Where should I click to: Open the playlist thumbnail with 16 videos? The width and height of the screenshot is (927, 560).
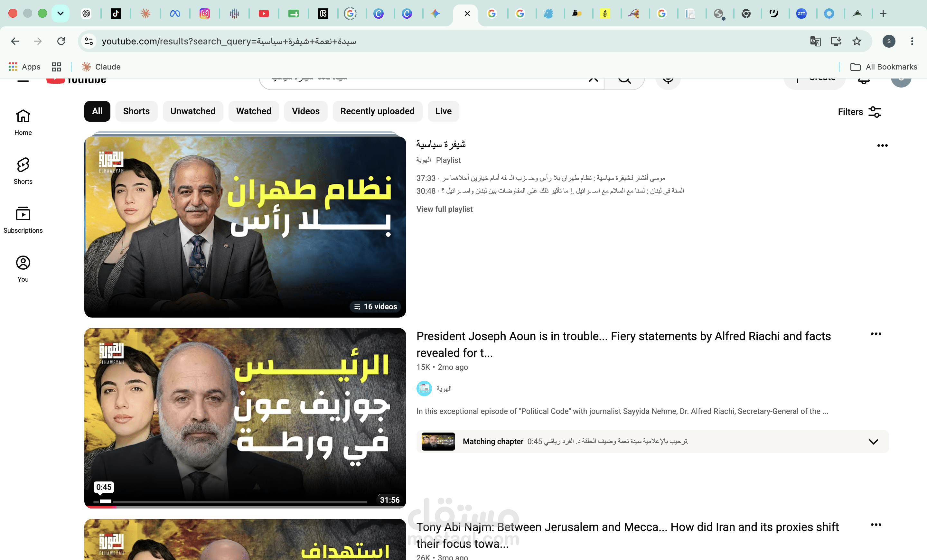pos(245,227)
